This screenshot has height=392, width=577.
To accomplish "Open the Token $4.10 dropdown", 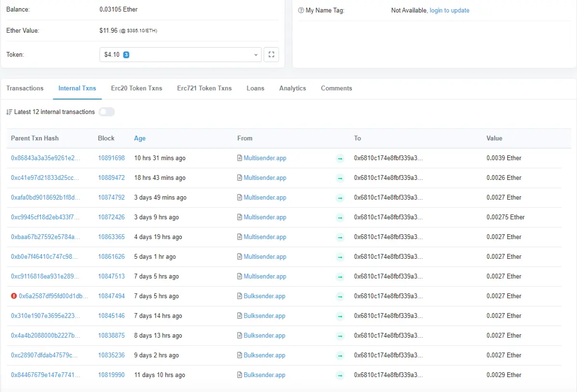I will (180, 55).
